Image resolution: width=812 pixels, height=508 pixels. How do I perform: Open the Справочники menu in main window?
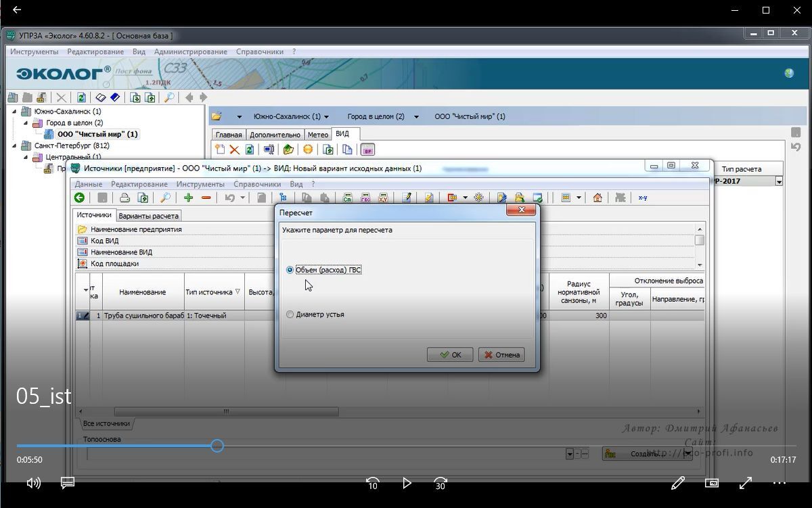click(259, 51)
